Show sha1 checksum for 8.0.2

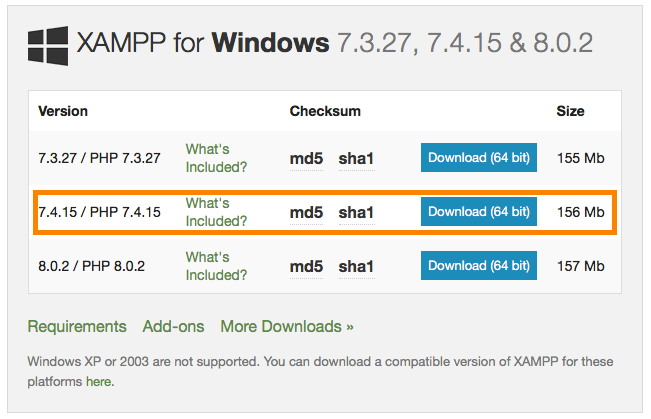(x=356, y=266)
